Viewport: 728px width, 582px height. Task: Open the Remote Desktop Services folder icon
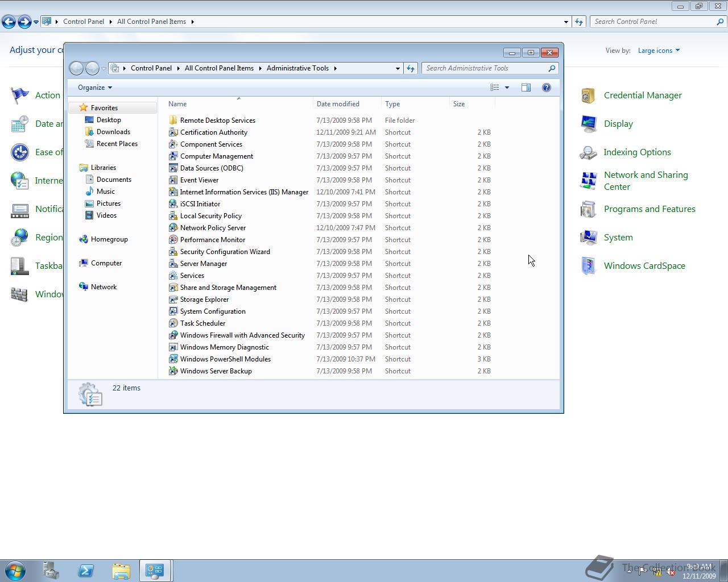tap(173, 120)
